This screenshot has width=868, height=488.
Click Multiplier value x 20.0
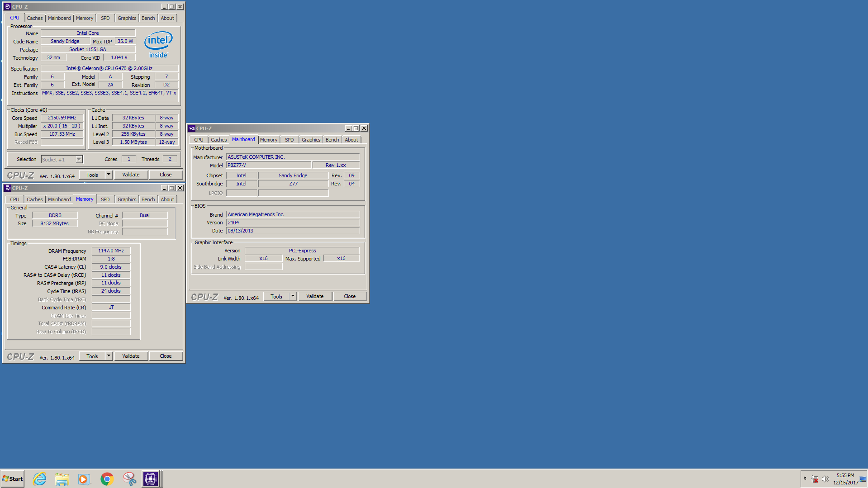[62, 126]
